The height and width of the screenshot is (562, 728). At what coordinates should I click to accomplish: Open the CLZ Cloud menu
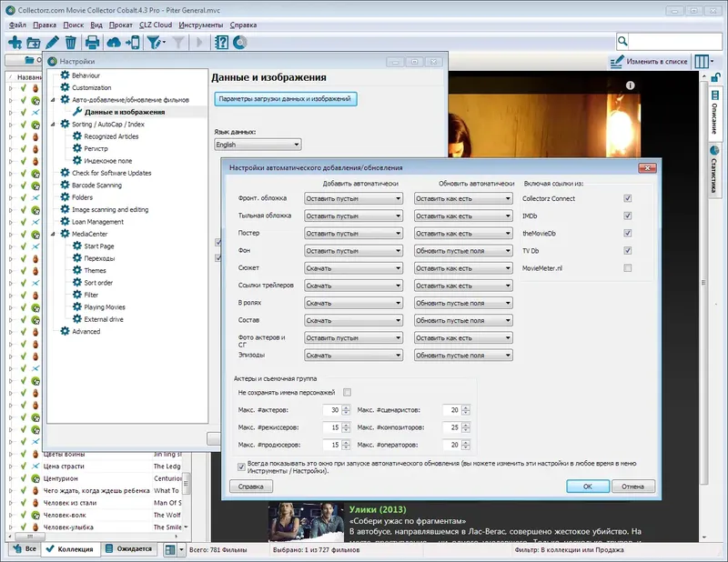click(156, 25)
